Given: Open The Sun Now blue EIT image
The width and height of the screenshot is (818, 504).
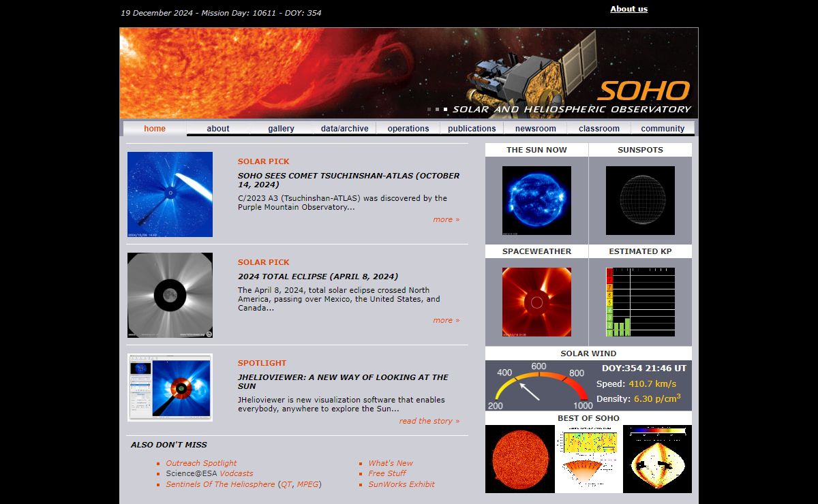Looking at the screenshot, I should (x=536, y=200).
